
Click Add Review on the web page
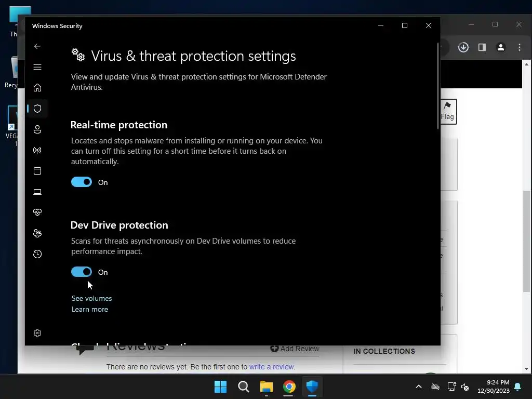[x=295, y=349]
